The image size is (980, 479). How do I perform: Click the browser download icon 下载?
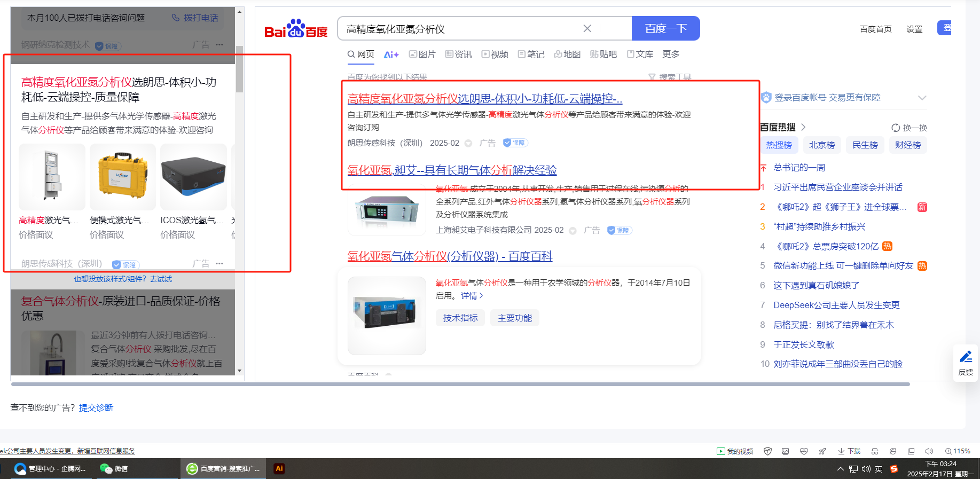point(849,451)
